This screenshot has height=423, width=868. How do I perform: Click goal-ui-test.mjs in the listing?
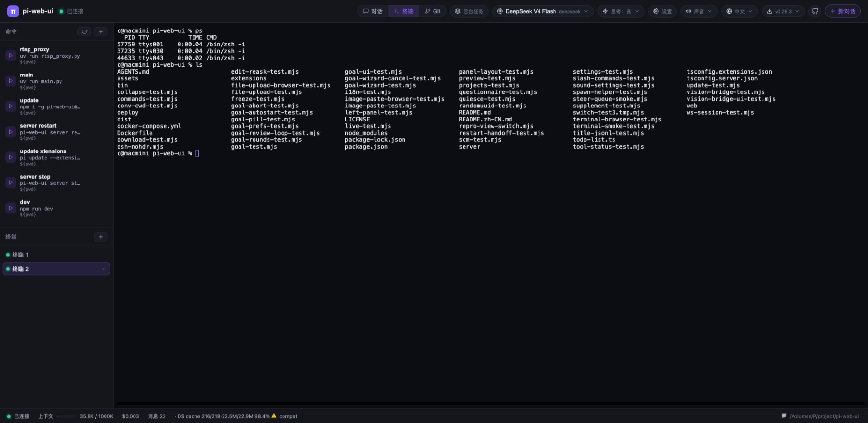(x=374, y=72)
